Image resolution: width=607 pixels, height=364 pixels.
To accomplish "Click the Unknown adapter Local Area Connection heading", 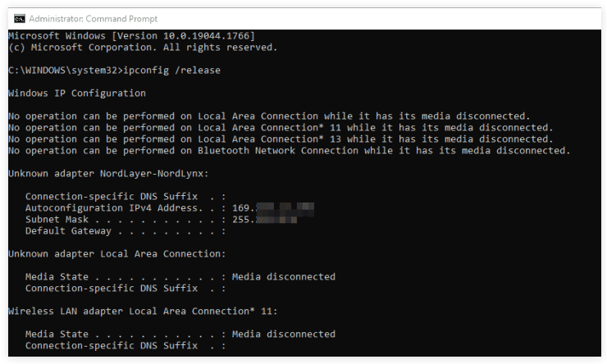I will click(x=116, y=254).
